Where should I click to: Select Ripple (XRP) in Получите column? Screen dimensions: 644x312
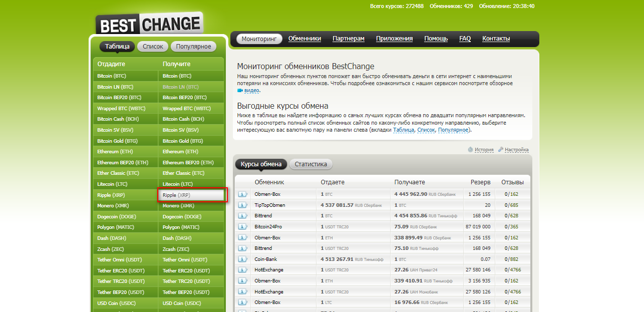[x=192, y=195]
